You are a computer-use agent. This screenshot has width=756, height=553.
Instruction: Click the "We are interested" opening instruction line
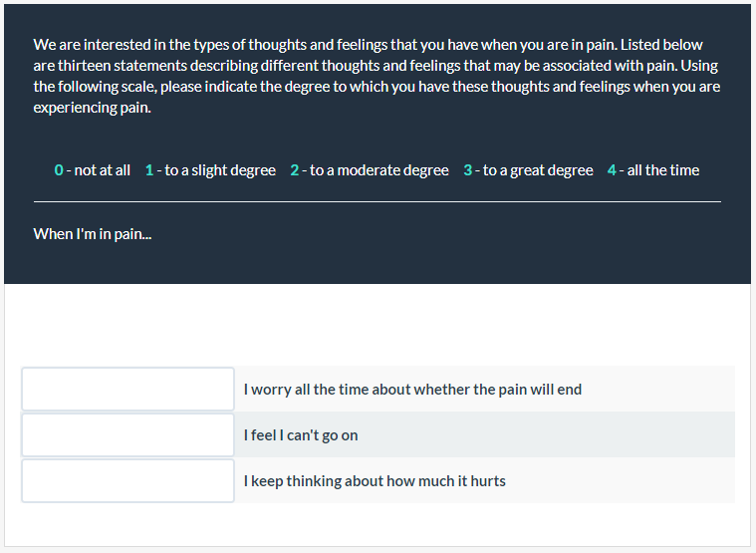click(x=368, y=45)
